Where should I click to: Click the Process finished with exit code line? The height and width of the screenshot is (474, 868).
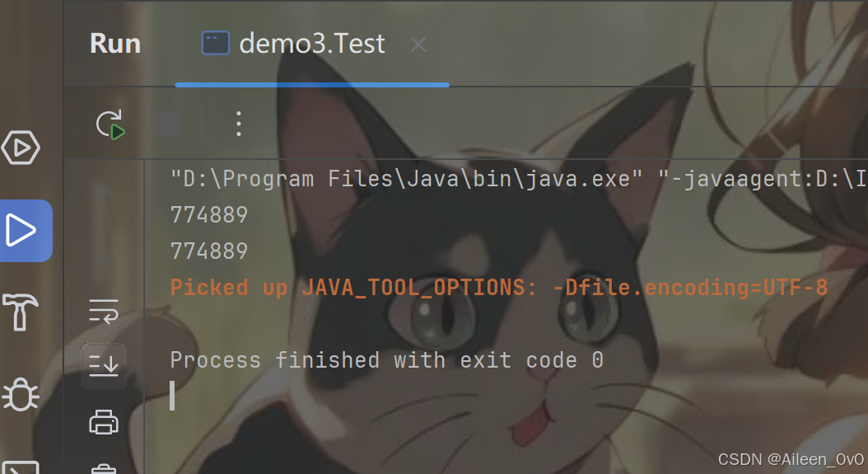click(386, 360)
